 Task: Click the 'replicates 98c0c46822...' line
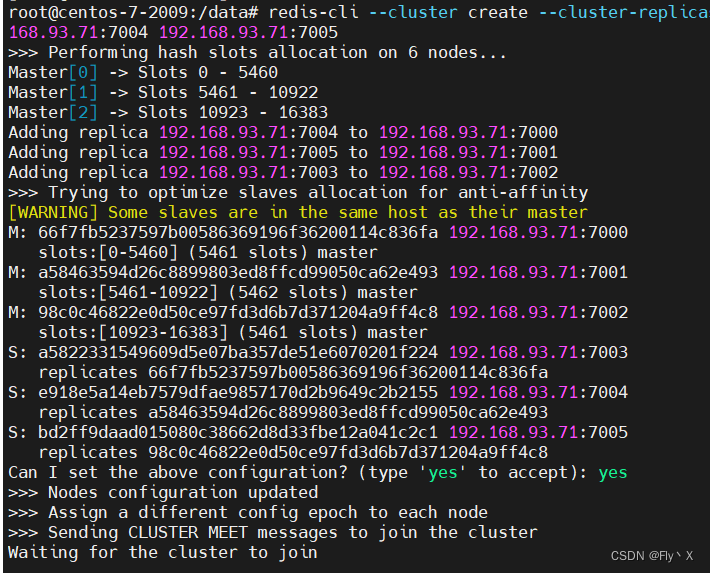tap(293, 452)
